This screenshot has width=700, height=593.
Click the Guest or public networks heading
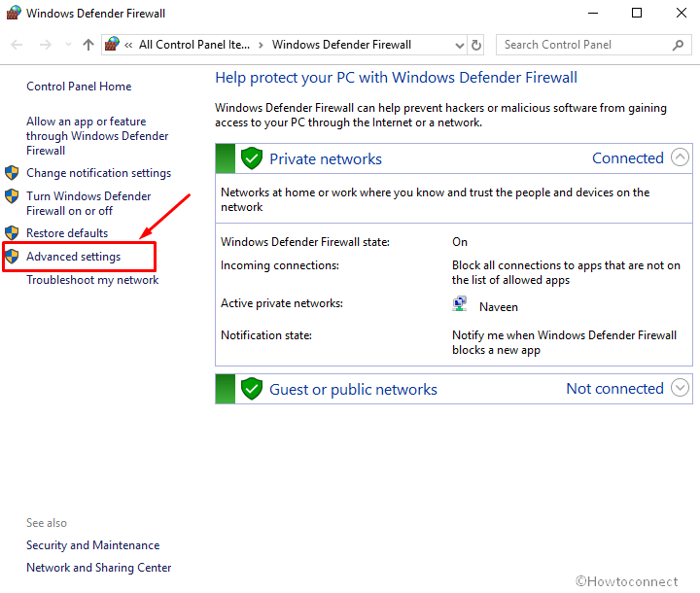click(353, 390)
